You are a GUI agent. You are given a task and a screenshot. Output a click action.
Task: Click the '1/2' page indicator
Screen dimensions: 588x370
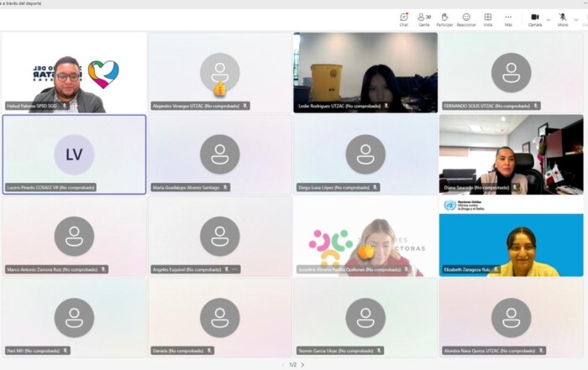click(293, 365)
